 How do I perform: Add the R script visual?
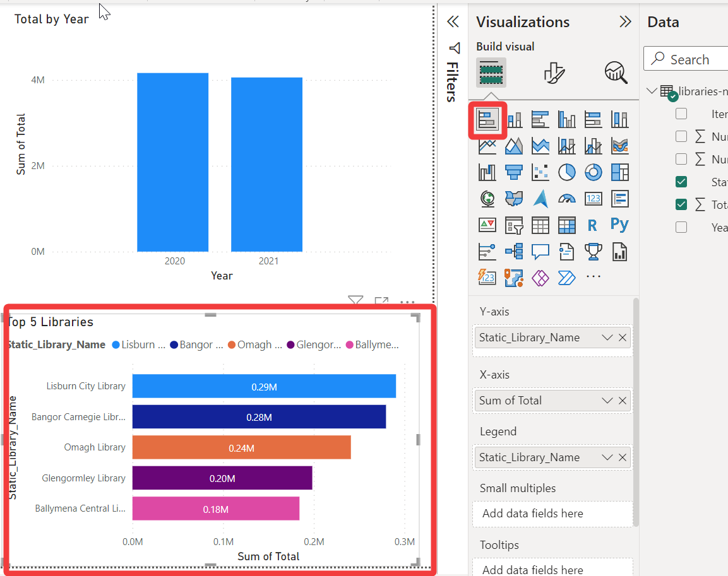[592, 225]
